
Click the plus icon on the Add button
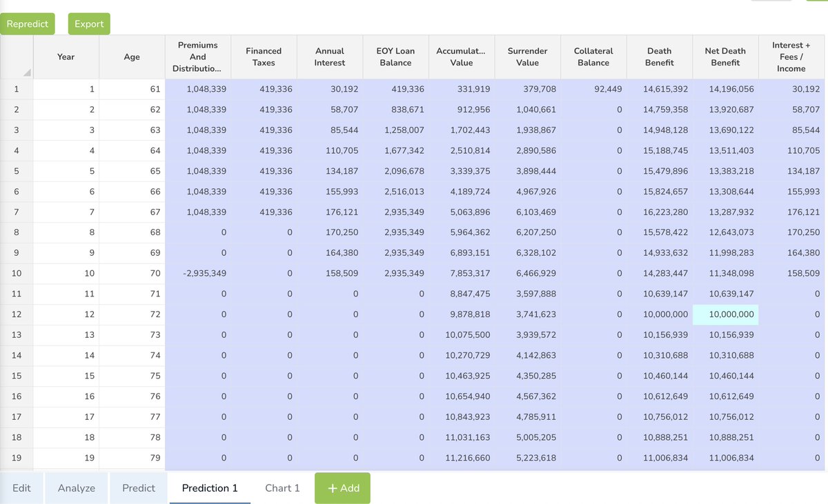pyautogui.click(x=331, y=487)
